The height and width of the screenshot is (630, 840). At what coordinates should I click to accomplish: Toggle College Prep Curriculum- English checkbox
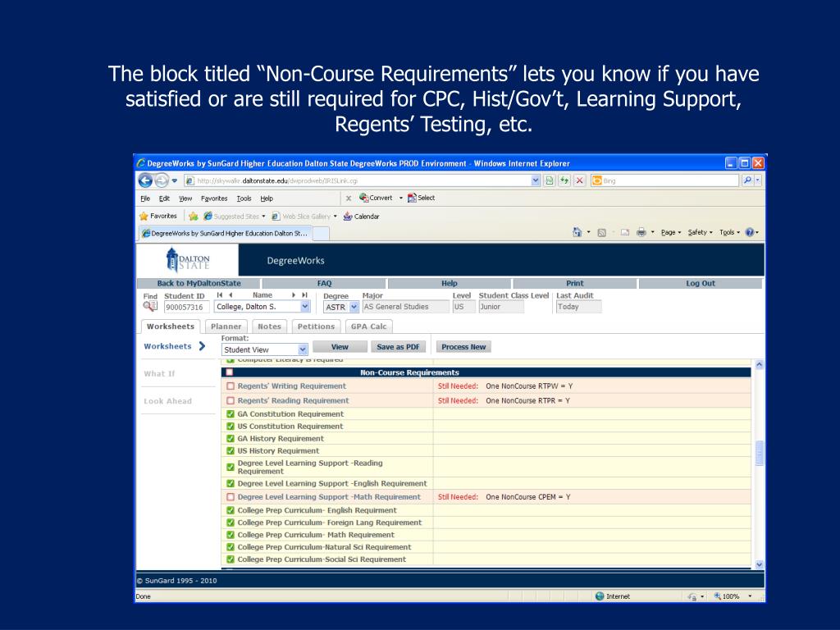click(x=231, y=510)
